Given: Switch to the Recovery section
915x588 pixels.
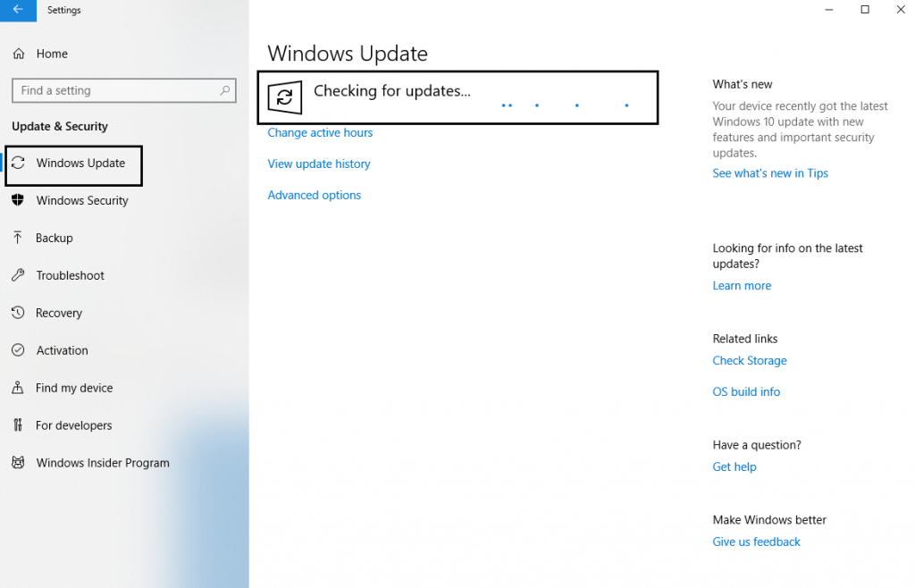Looking at the screenshot, I should pyautogui.click(x=59, y=313).
